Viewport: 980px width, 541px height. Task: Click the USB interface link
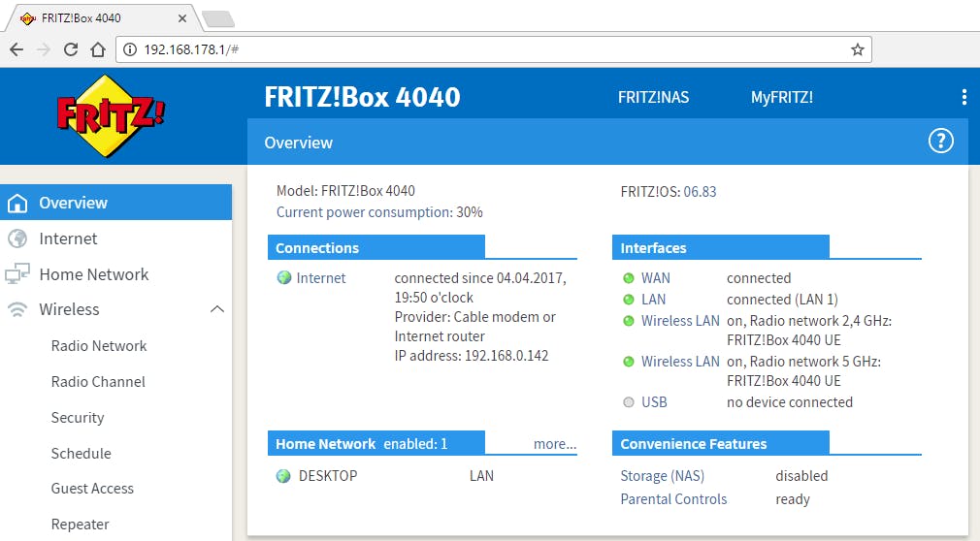(654, 402)
